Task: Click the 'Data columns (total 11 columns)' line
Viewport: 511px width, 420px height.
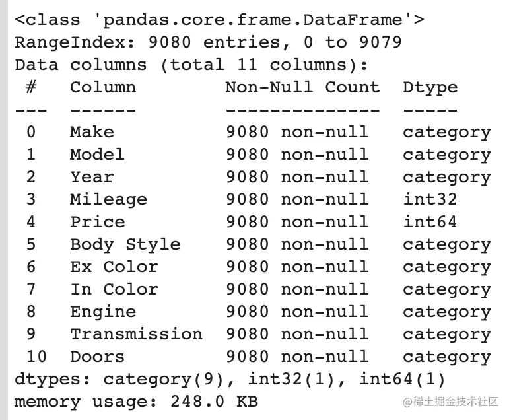Action: 191,65
